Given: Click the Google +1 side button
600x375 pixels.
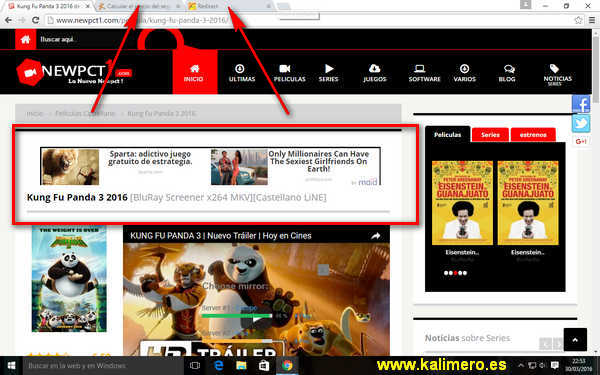Looking at the screenshot, I should click(581, 141).
